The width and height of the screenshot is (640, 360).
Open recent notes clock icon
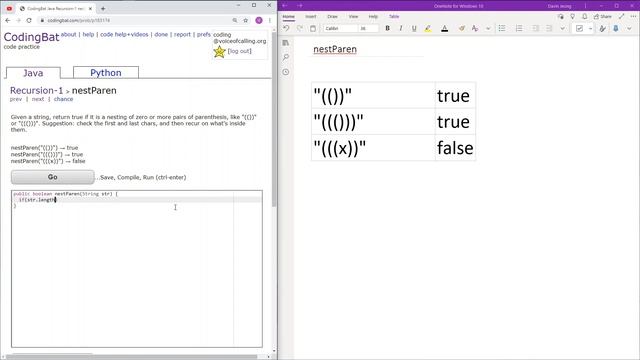click(x=286, y=72)
